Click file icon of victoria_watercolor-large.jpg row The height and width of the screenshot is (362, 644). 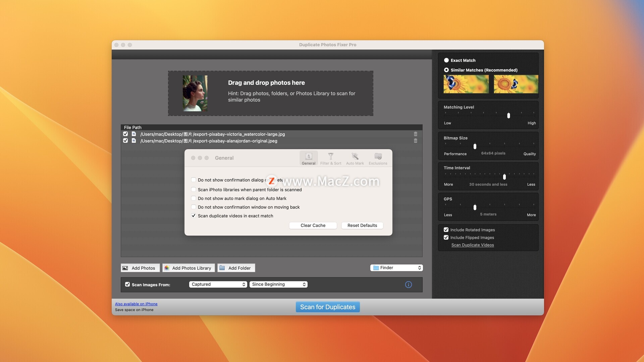(134, 134)
